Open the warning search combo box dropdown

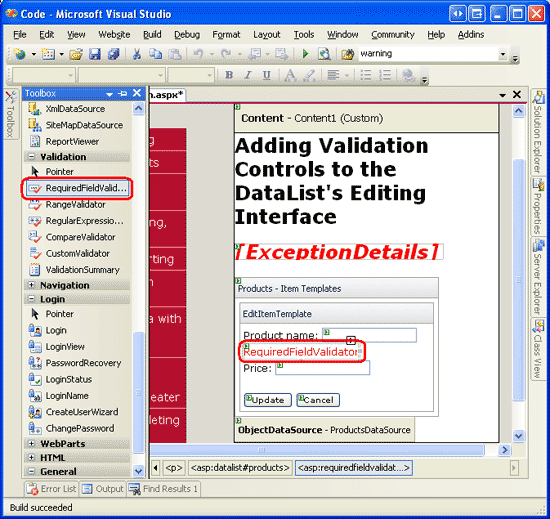[503, 54]
